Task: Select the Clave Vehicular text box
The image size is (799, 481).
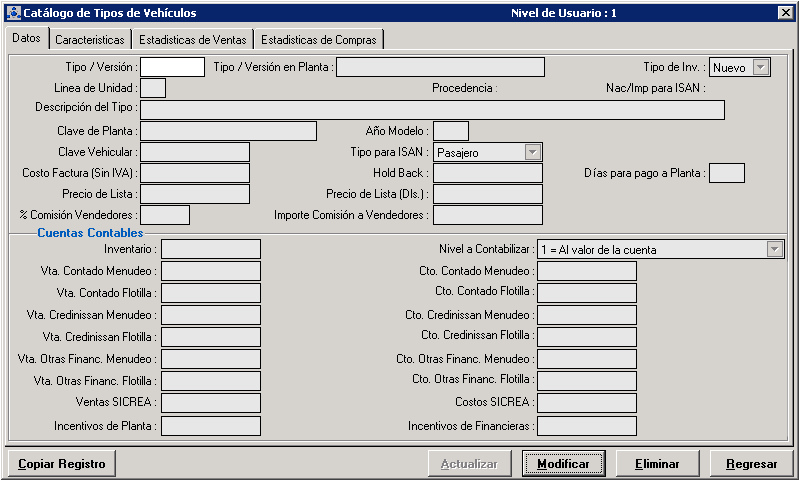Action: click(195, 152)
